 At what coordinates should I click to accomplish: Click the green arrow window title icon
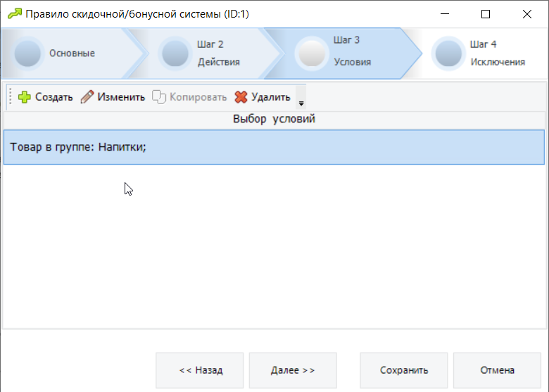15,14
